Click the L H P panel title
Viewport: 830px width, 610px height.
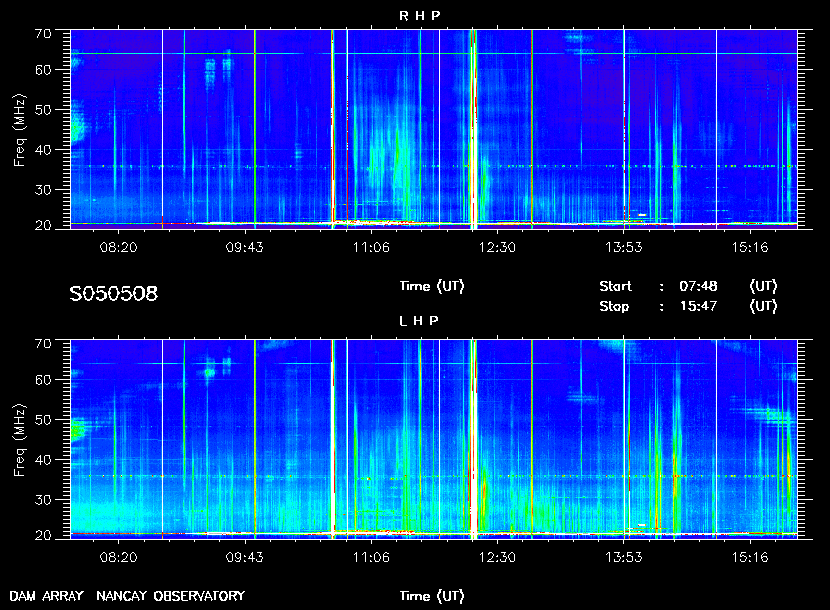(x=419, y=321)
